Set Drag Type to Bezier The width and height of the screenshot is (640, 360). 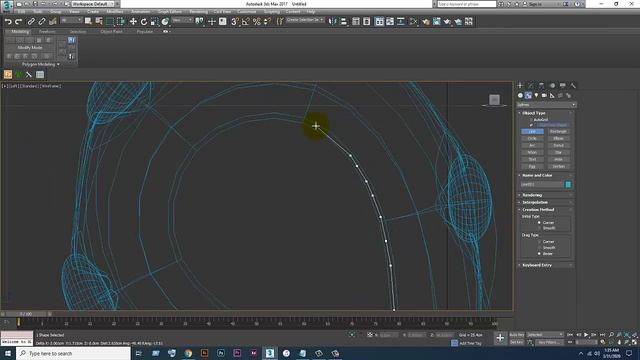point(539,253)
